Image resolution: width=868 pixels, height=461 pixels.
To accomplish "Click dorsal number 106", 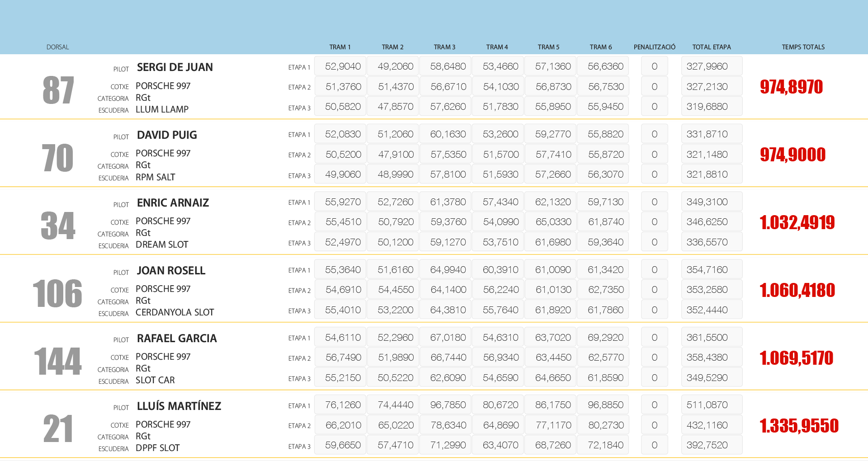I will 57,294.
